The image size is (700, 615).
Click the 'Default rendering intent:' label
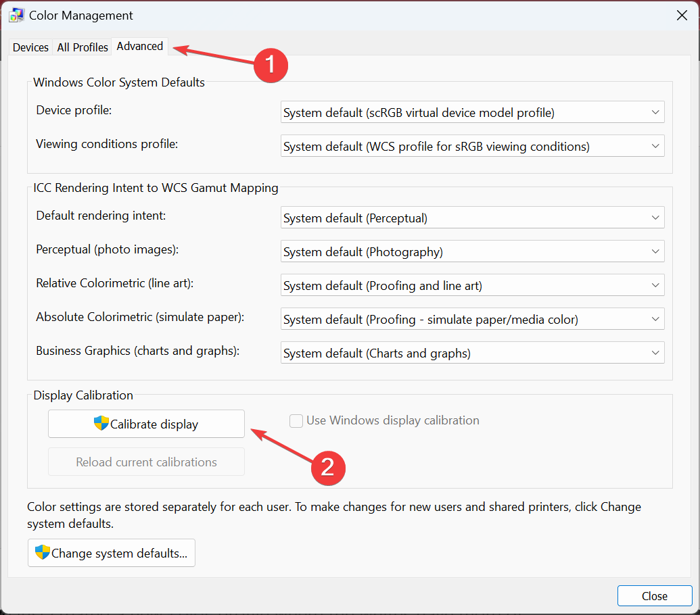pyautogui.click(x=101, y=216)
